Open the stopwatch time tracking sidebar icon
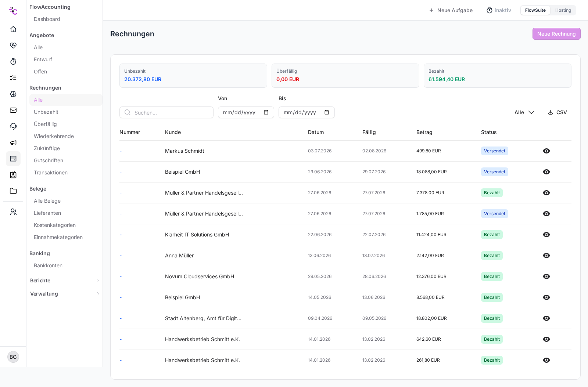This screenshot has height=387, width=588. click(13, 62)
